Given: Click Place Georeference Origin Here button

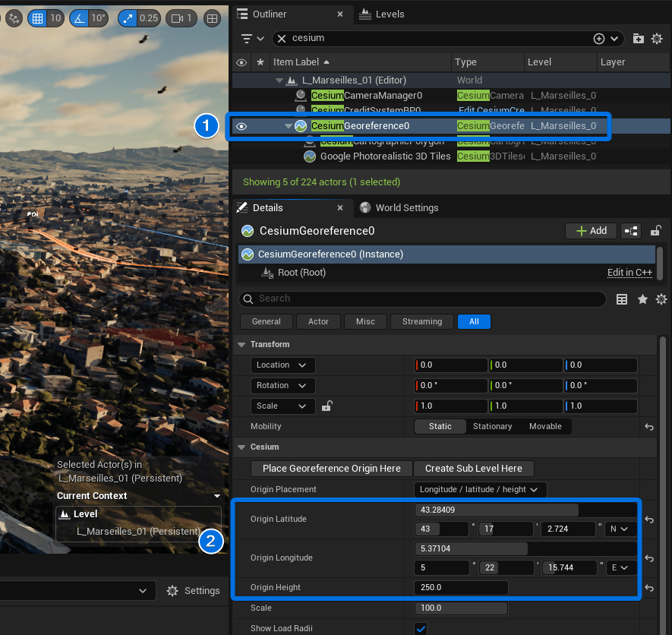Looking at the screenshot, I should point(331,469).
